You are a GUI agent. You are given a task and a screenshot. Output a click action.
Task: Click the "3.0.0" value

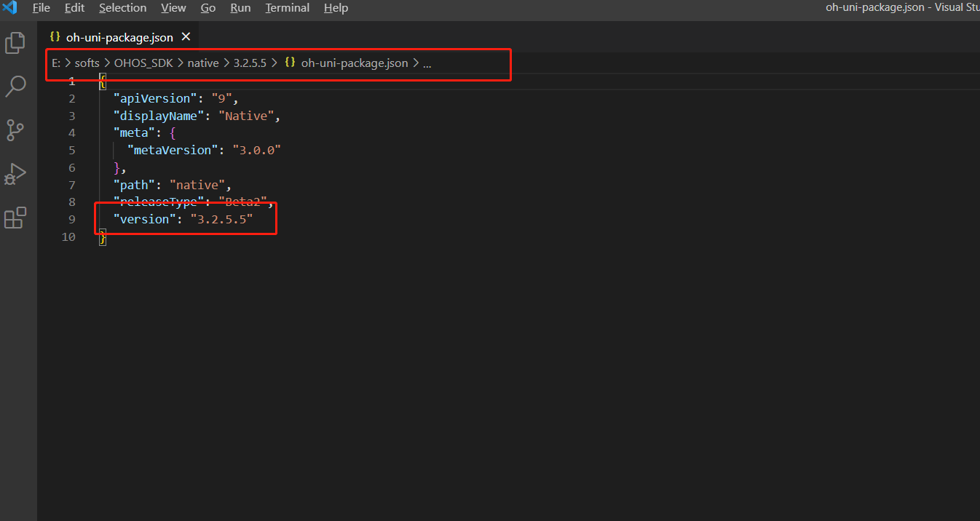256,150
